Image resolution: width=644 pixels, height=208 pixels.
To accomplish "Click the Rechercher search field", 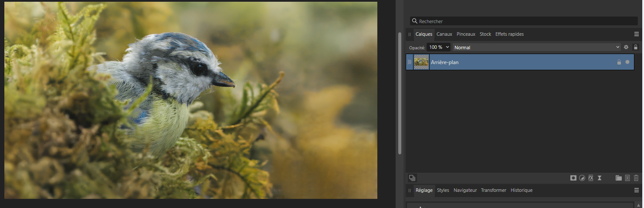I will pos(524,21).
